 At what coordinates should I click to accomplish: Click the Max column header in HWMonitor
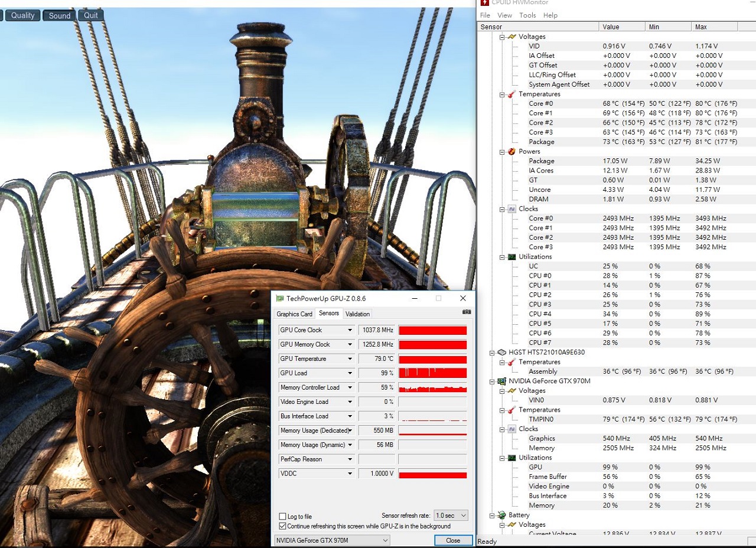pyautogui.click(x=714, y=27)
